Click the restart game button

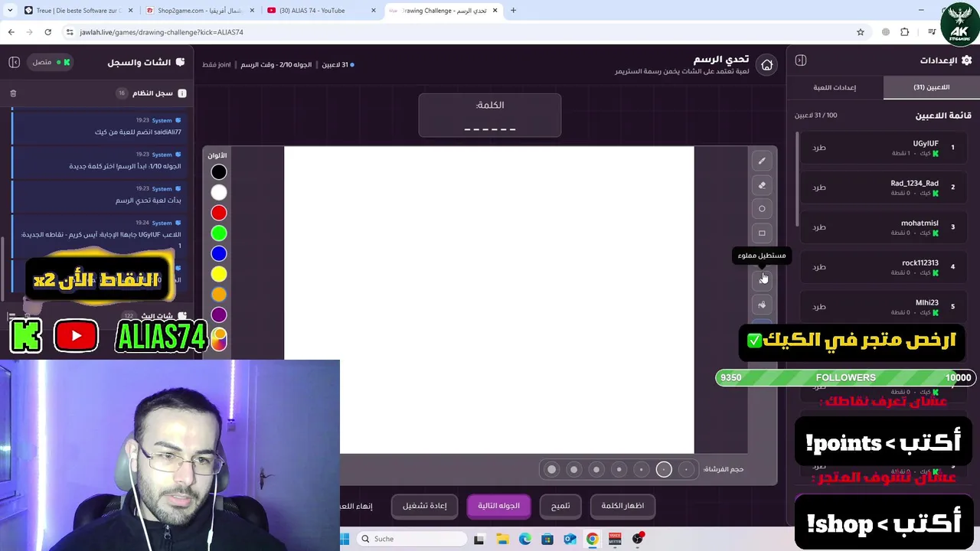click(425, 506)
